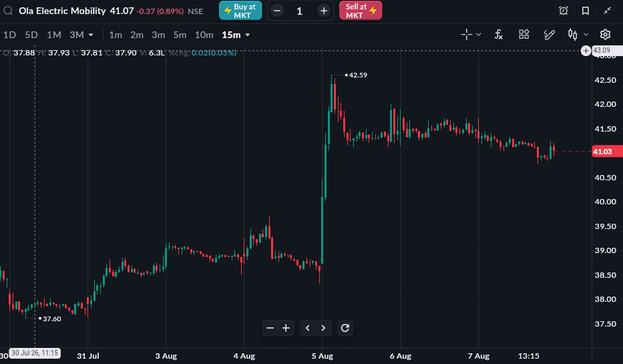
Task: Switch to the 5m interval
Action: pyautogui.click(x=180, y=35)
